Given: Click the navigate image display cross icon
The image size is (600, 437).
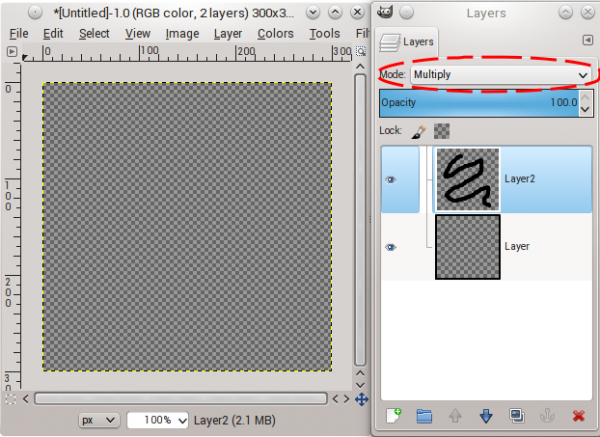Looking at the screenshot, I should (x=362, y=399).
